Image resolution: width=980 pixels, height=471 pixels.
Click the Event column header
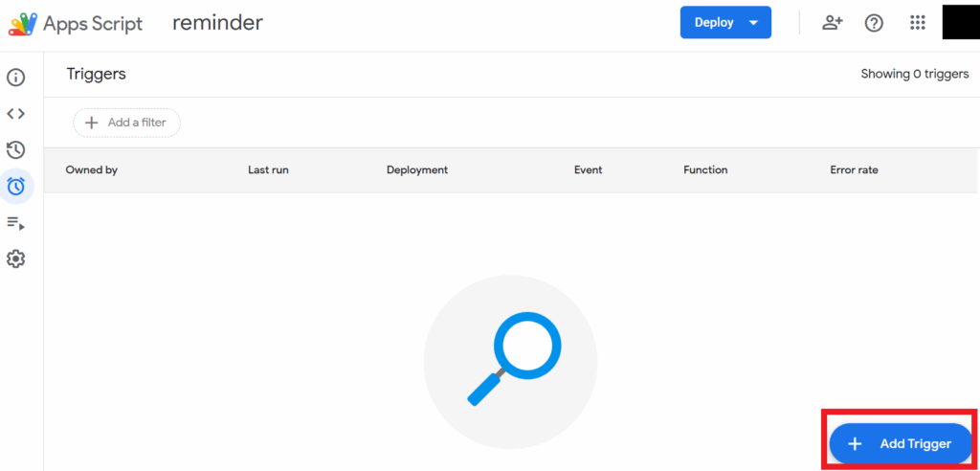[589, 170]
